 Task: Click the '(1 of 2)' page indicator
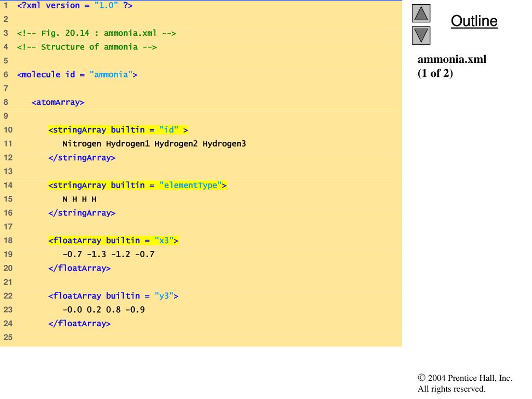(x=435, y=73)
